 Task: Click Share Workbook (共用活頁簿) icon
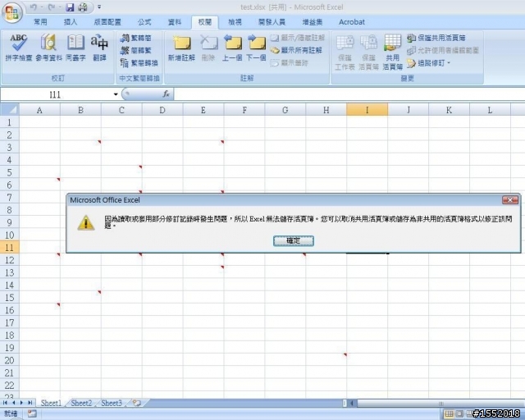click(x=392, y=52)
